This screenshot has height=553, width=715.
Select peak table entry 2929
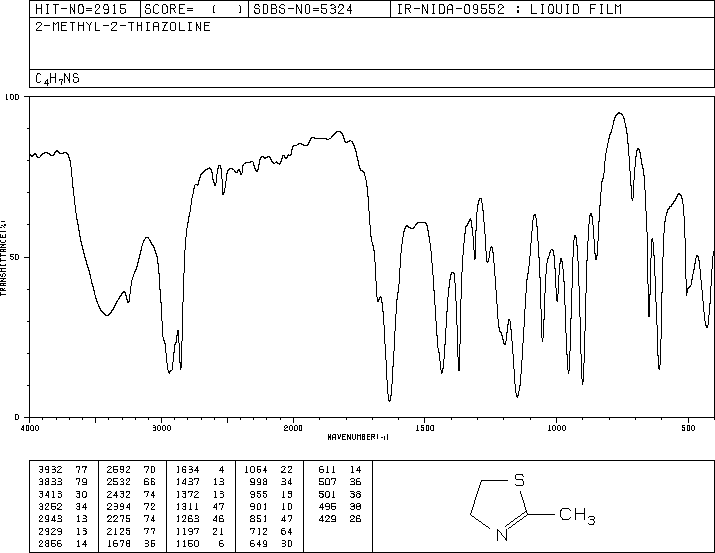point(50,531)
